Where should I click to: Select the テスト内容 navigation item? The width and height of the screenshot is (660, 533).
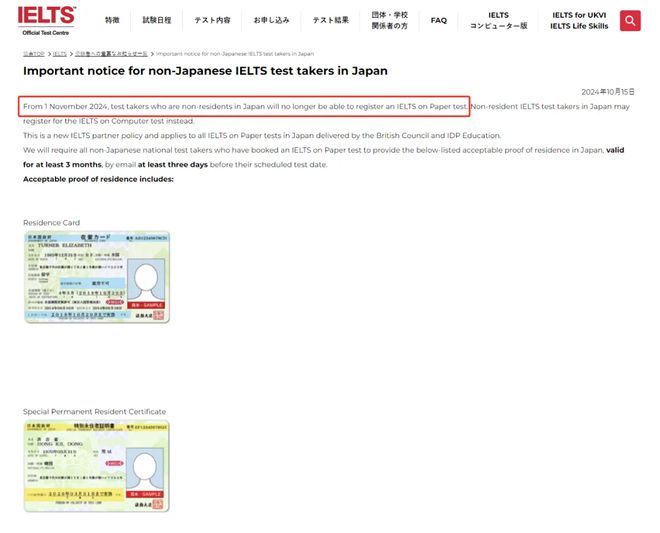point(212,20)
